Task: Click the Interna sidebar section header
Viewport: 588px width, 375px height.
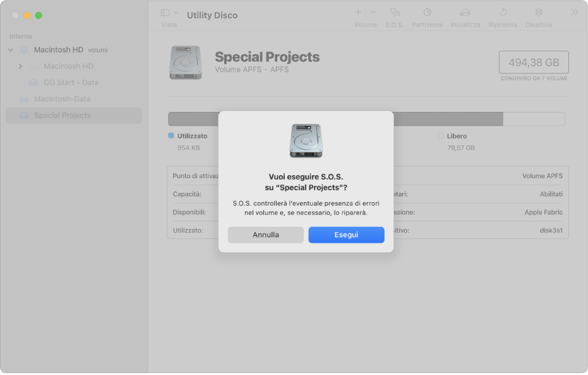Action: [x=21, y=37]
